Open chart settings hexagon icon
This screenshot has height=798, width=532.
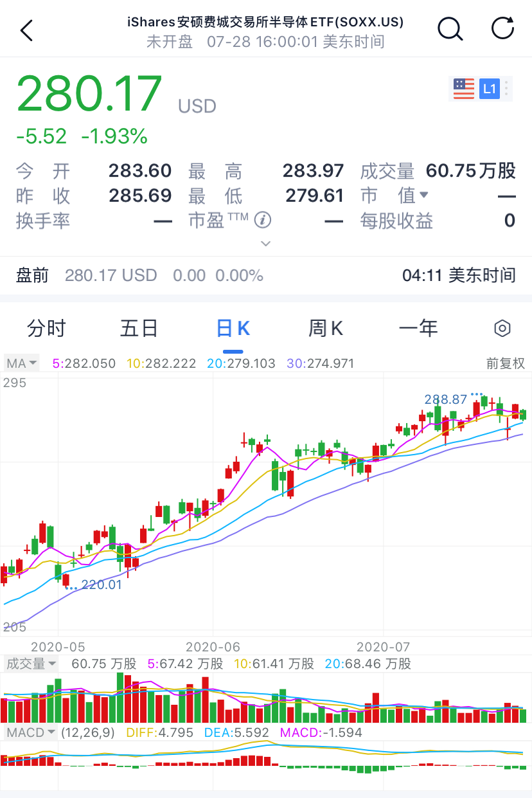502,329
